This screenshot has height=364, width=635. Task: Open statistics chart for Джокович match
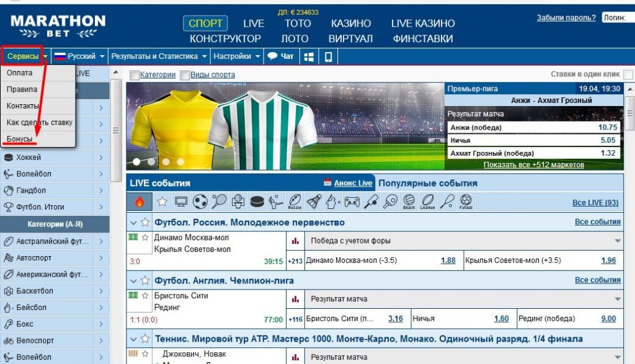(x=295, y=357)
